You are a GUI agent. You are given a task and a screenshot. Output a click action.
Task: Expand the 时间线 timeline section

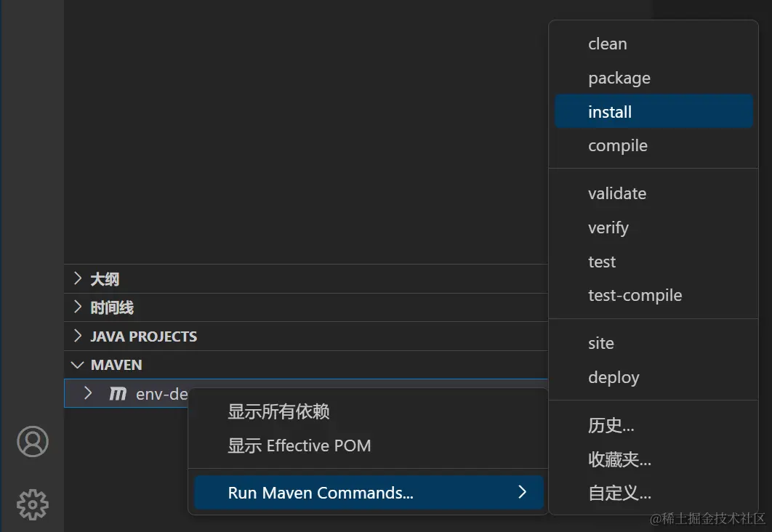[111, 307]
